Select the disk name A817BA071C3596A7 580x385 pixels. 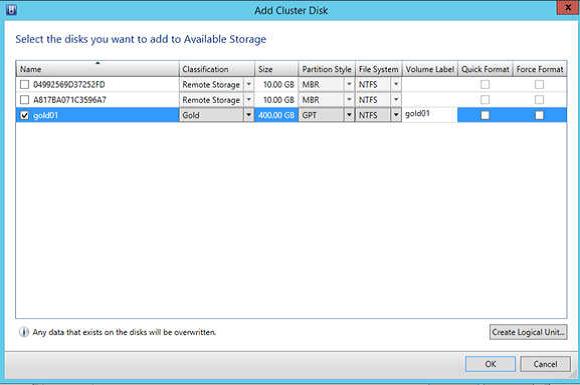[x=70, y=100]
